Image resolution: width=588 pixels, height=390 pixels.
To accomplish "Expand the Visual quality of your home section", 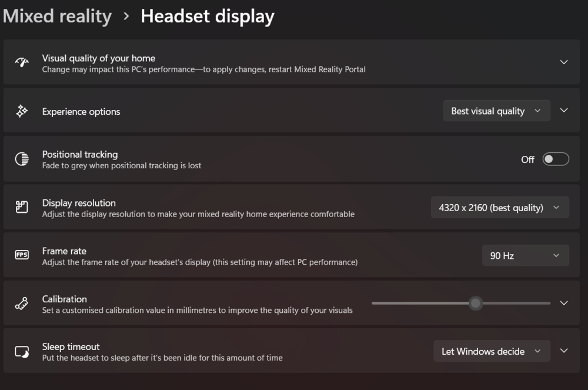I will [564, 62].
